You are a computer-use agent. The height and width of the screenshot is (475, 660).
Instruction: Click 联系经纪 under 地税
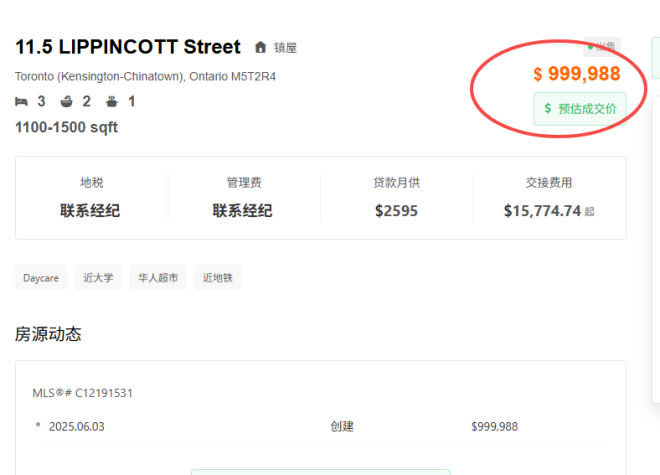click(x=90, y=211)
